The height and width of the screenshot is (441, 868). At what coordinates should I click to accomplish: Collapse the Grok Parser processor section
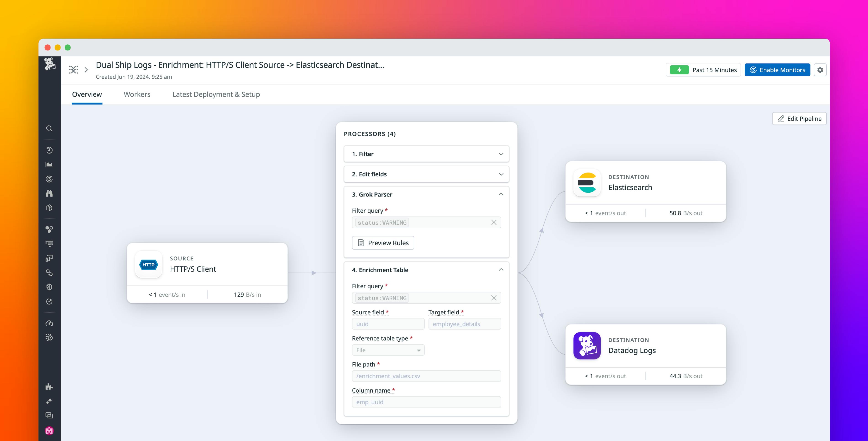pos(501,194)
